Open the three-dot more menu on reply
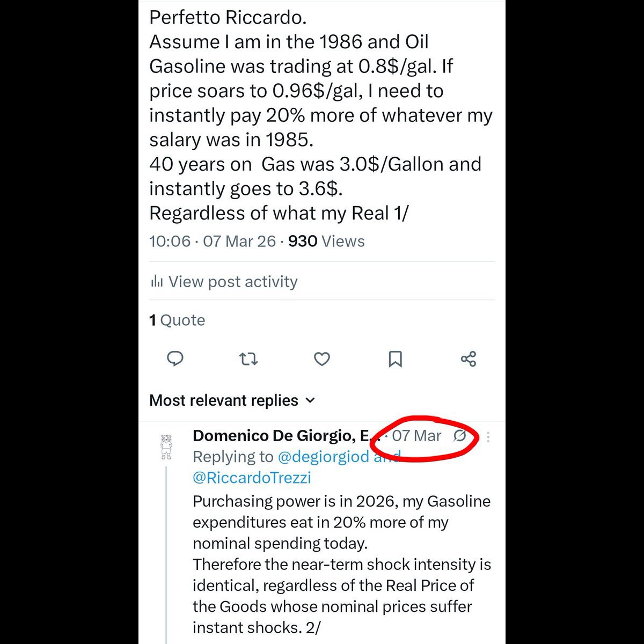The width and height of the screenshot is (644, 644). 488,437
